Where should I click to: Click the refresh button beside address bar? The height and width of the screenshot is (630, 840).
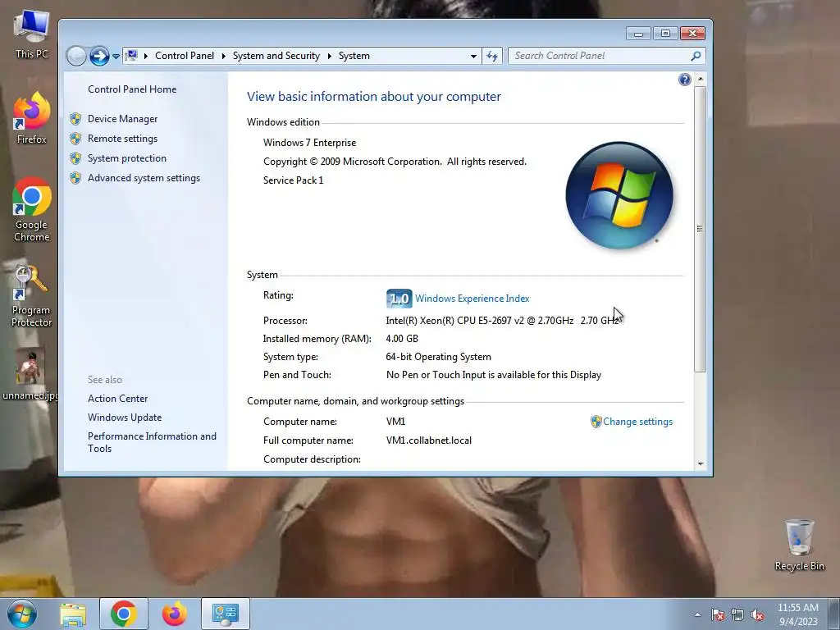pos(492,57)
